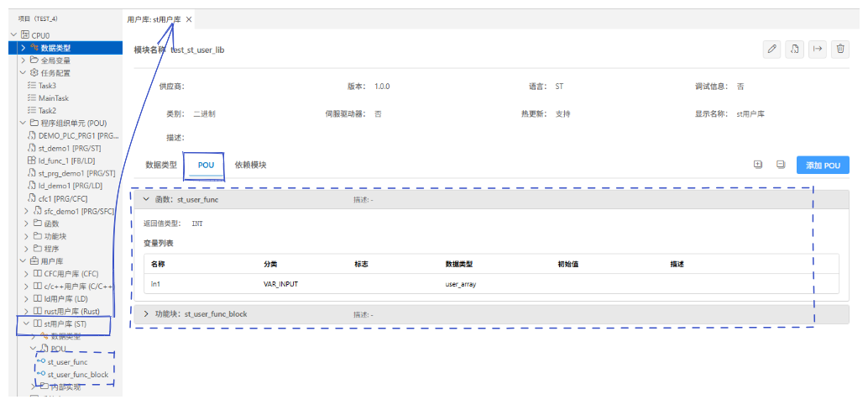Collapse the 程序组织单元 (POU) chevron
This screenshot has width=868, height=405.
click(24, 123)
